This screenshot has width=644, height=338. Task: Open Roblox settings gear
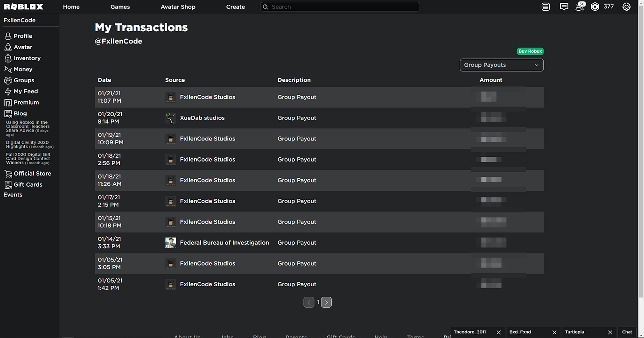tap(626, 7)
